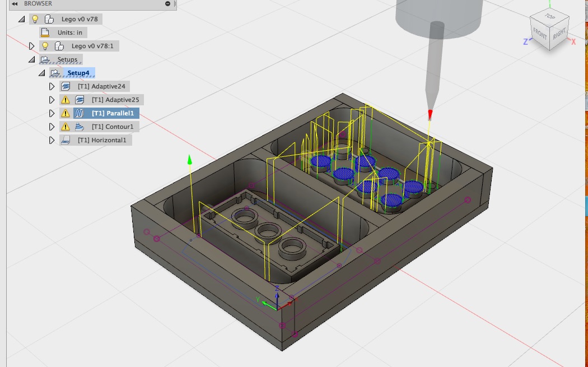588x367 pixels.
Task: Collapse the Lego v0 v78 root node
Action: 22,18
